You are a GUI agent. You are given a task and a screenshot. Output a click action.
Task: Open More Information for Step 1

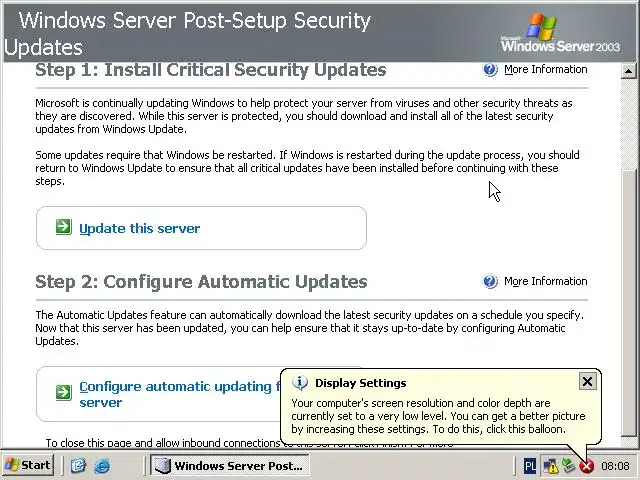pyautogui.click(x=545, y=70)
